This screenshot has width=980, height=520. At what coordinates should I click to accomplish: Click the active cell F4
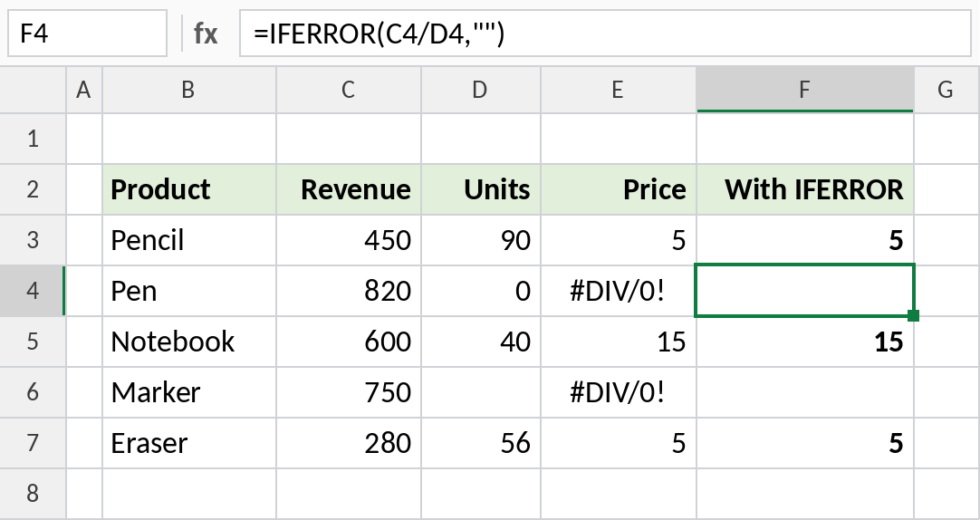point(805,291)
